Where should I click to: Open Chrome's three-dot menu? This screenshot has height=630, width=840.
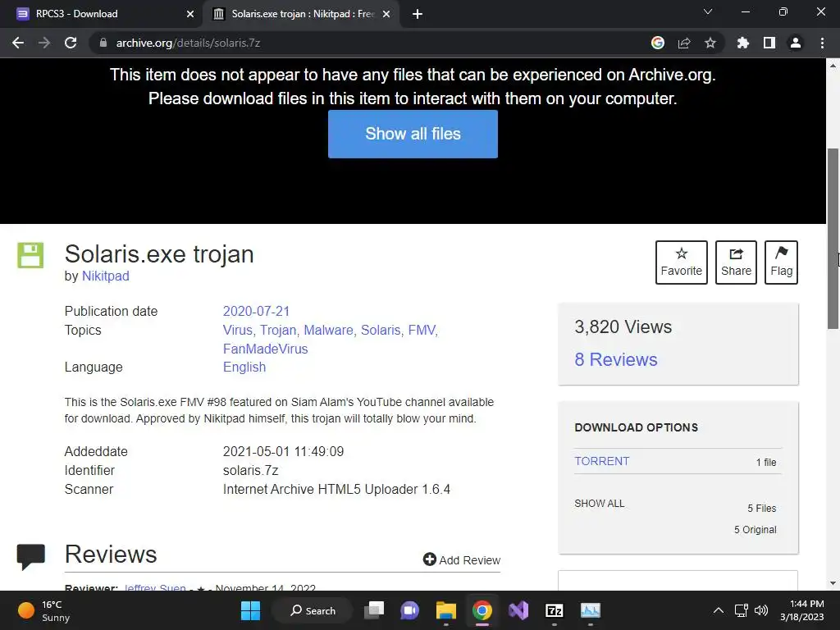[822, 43]
